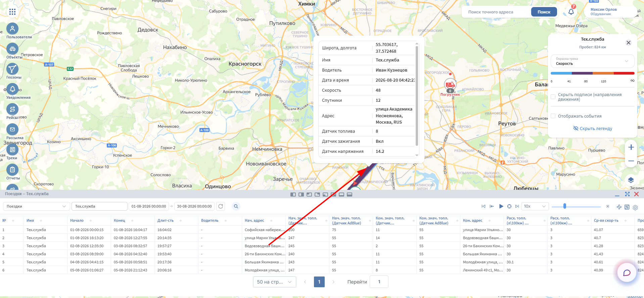Open the Рейсы (Routes) sidebar section
This screenshot has width=644, height=298.
pyautogui.click(x=12, y=110)
